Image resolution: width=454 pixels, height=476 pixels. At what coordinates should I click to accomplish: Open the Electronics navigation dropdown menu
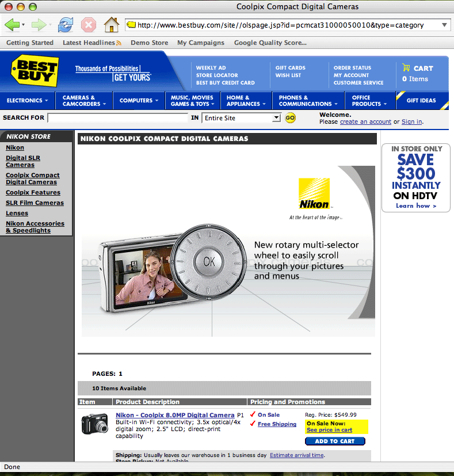tap(27, 101)
